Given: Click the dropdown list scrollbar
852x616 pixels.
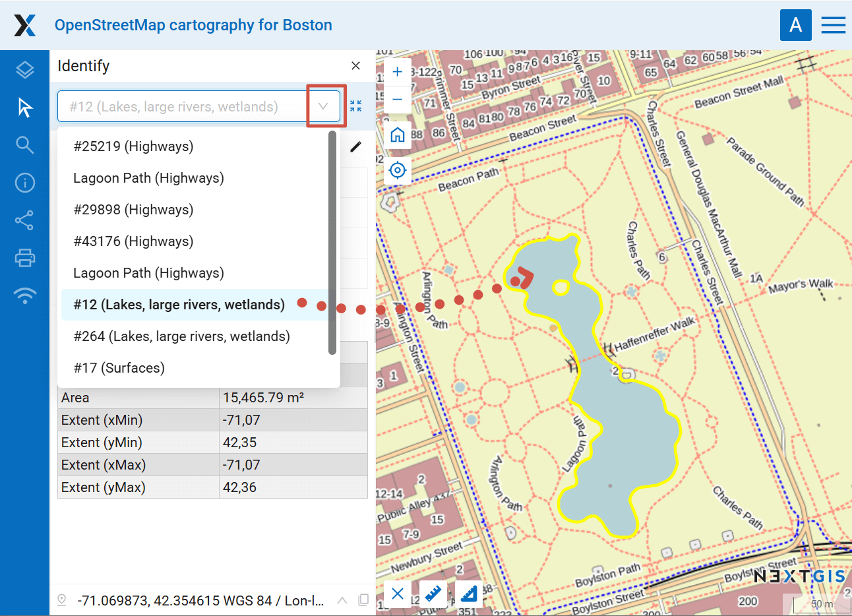Looking at the screenshot, I should (x=332, y=242).
